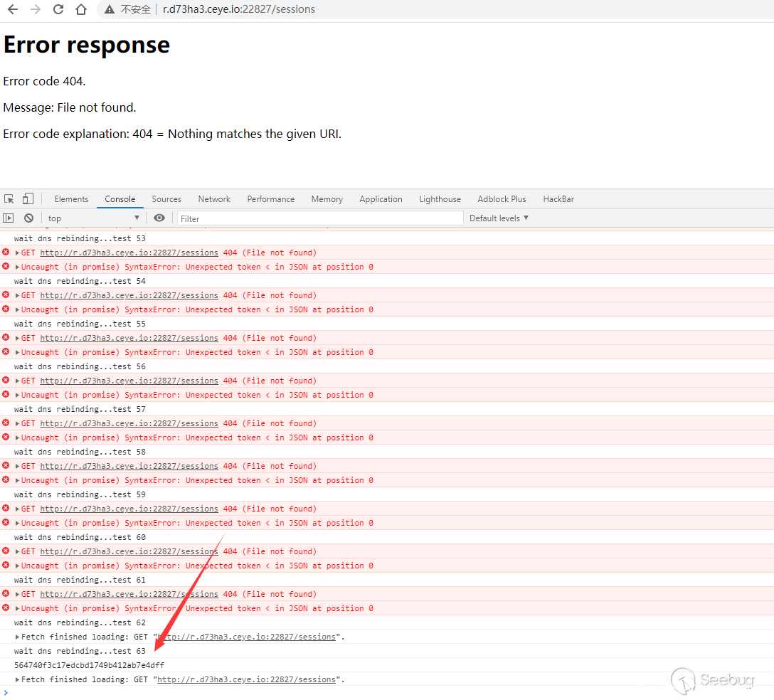The width and height of the screenshot is (774, 700).
Task: Activate the inspect element picker icon
Action: (9, 199)
